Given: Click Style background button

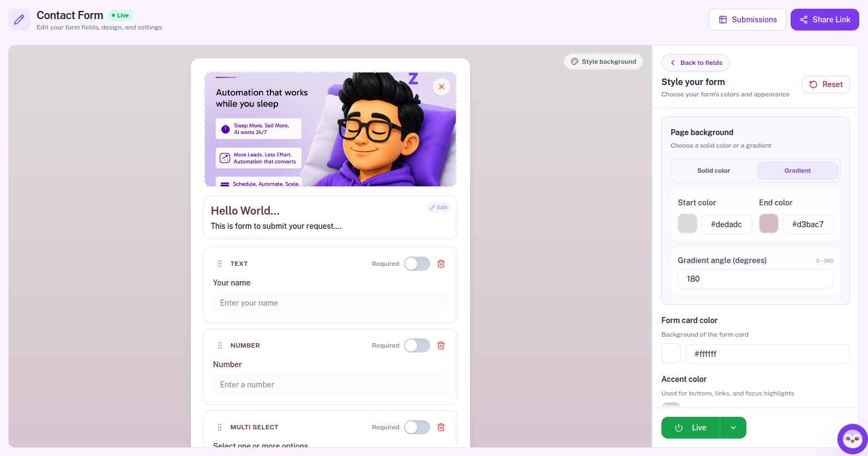Looking at the screenshot, I should click(604, 62).
